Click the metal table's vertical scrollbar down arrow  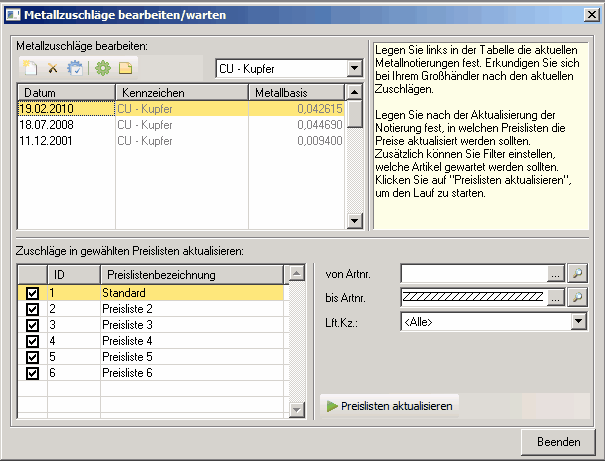click(354, 222)
